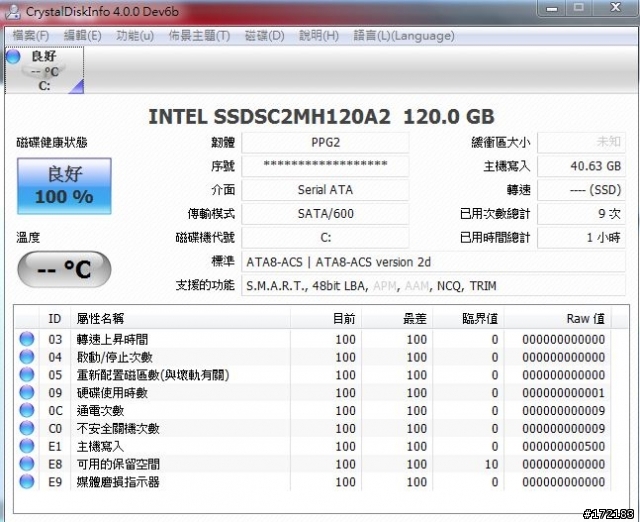Screen dimensions: 640x522
Task: Open the 檔案(F) menu
Action: coord(31,36)
